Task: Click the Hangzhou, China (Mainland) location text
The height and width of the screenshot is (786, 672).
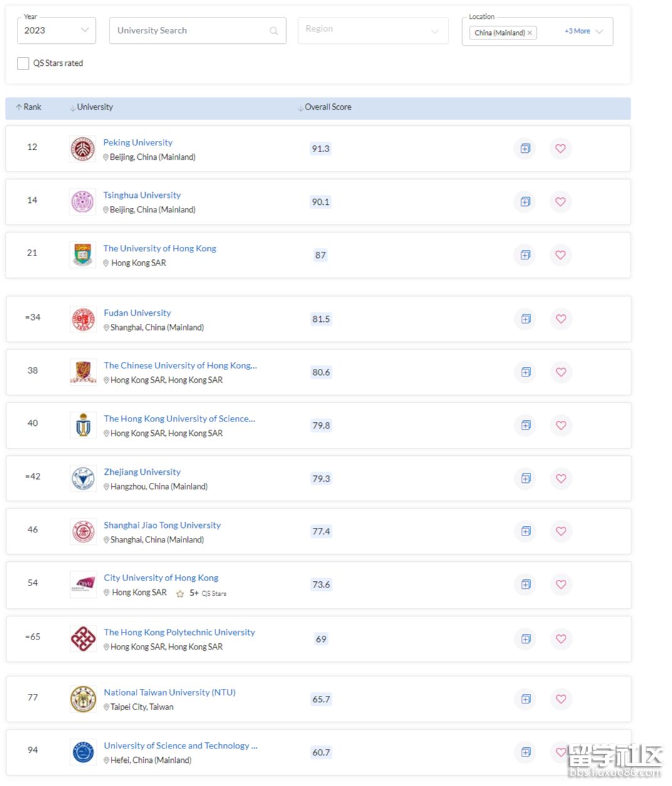Action: (159, 486)
